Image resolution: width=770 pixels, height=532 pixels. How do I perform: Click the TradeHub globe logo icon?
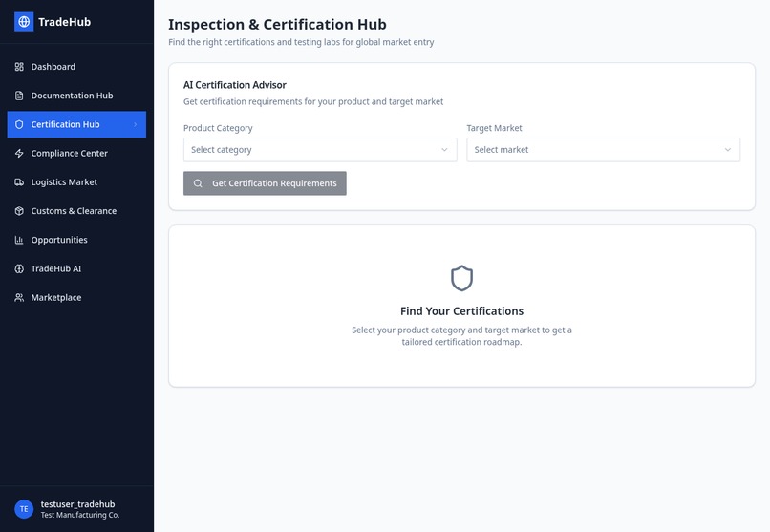24,22
